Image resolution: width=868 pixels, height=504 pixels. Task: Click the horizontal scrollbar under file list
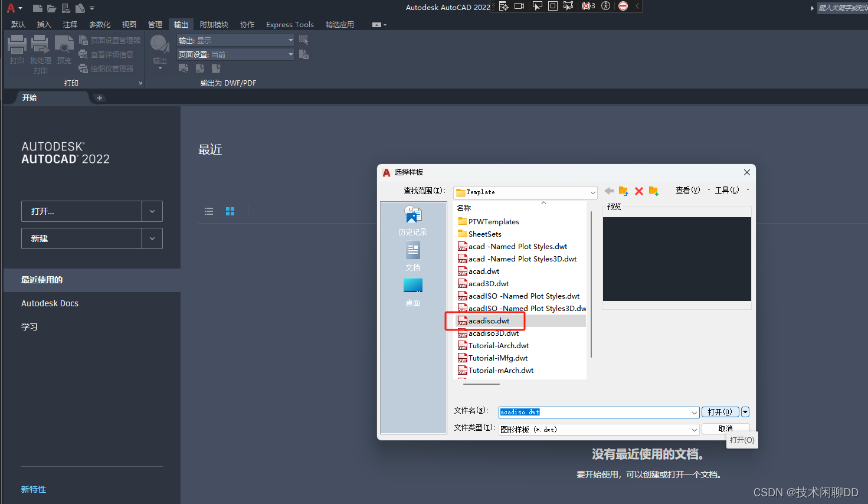(482, 384)
